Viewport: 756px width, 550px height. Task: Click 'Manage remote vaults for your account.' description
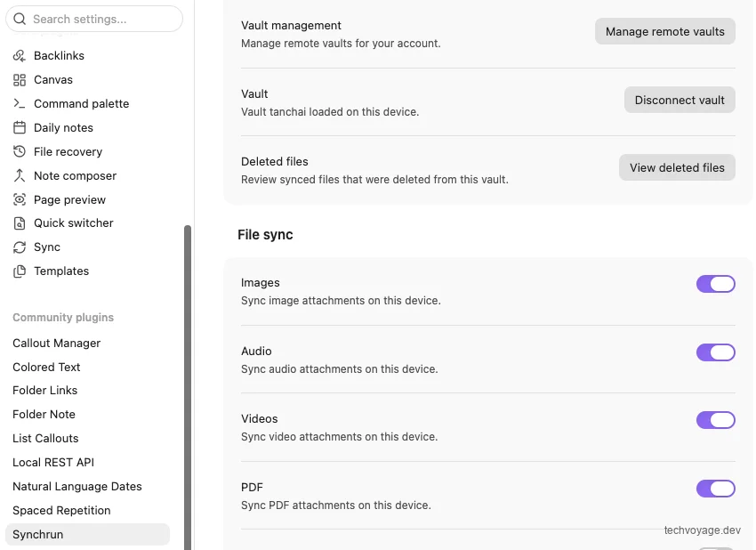click(x=341, y=44)
